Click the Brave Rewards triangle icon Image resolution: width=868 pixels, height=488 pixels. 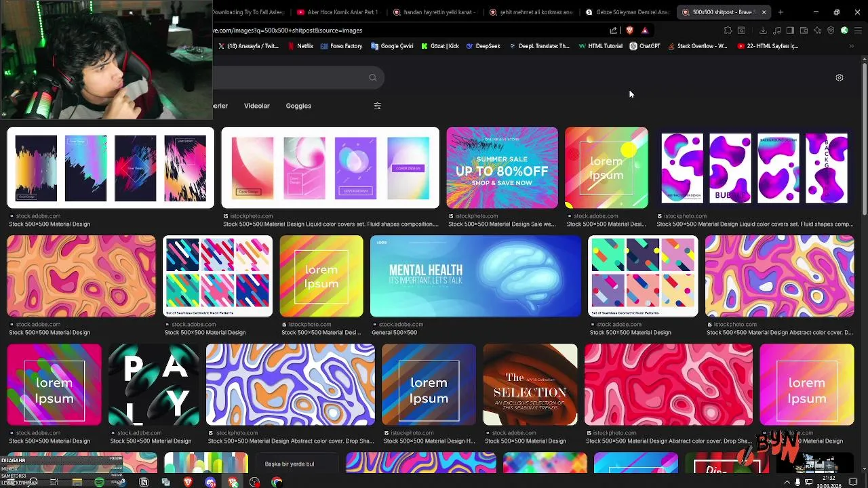point(644,30)
